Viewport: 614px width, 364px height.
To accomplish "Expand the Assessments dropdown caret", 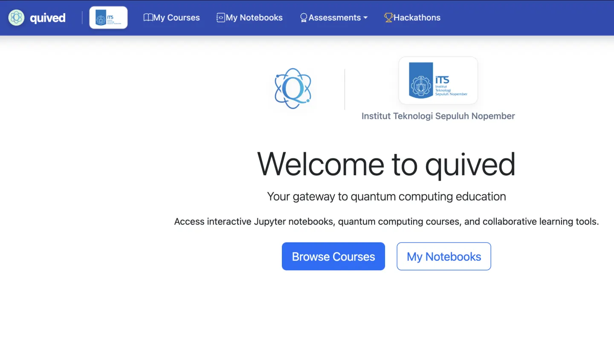I will [x=365, y=18].
